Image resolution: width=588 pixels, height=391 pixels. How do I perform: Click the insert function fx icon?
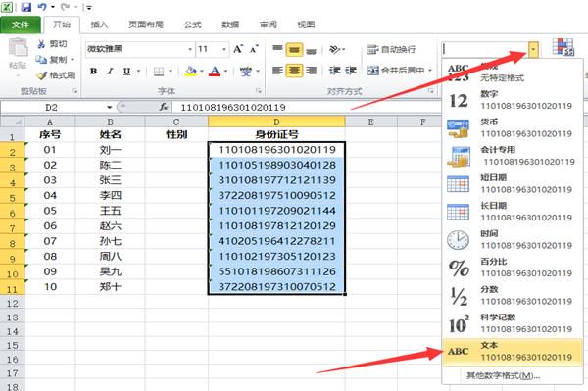[164, 107]
